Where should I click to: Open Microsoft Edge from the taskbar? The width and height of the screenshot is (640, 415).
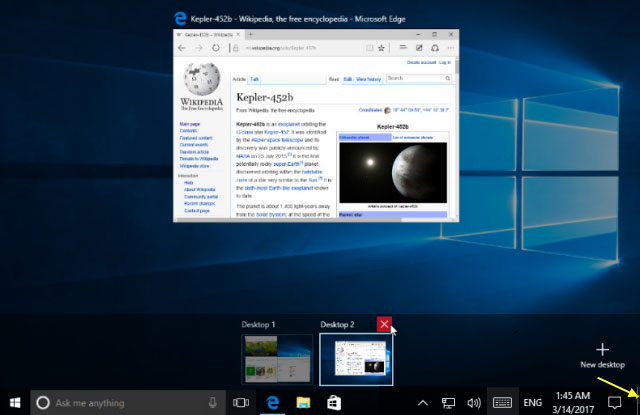(x=272, y=403)
